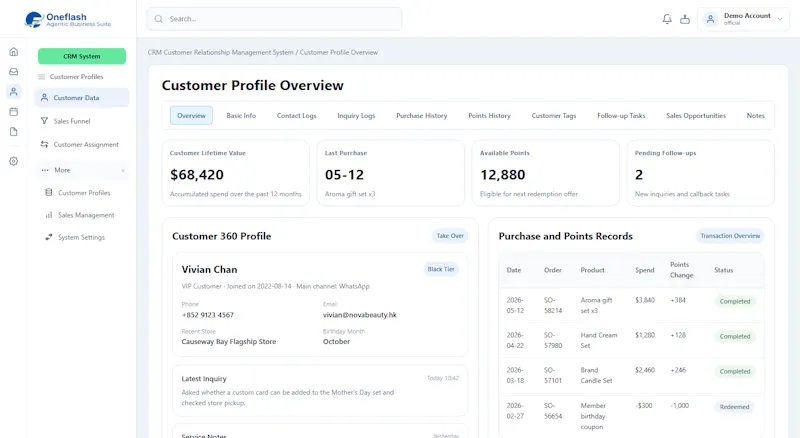Click the Latest Inquiry card
800x438 pixels.
coord(320,391)
